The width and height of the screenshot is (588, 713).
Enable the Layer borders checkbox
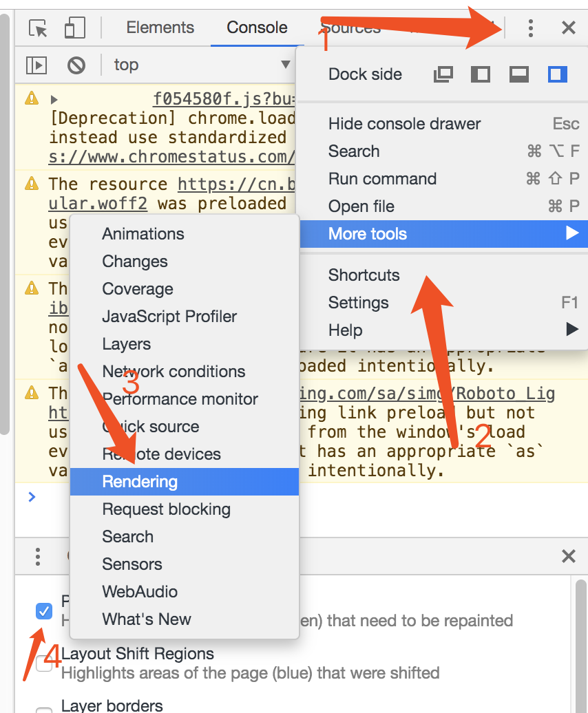tap(44, 710)
